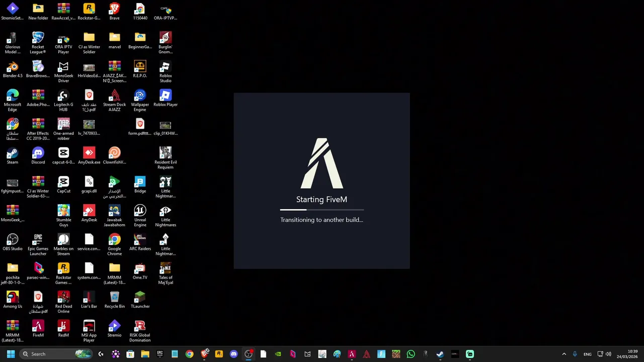Screen dimensions: 644x362
Task: Open the Bridge desktop shortcut
Action: coord(140,185)
